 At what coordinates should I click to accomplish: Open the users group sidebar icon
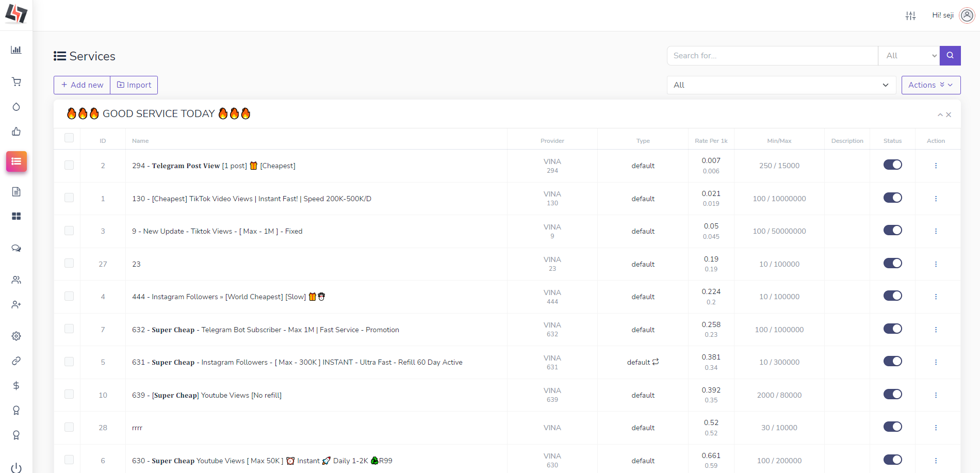[16, 280]
